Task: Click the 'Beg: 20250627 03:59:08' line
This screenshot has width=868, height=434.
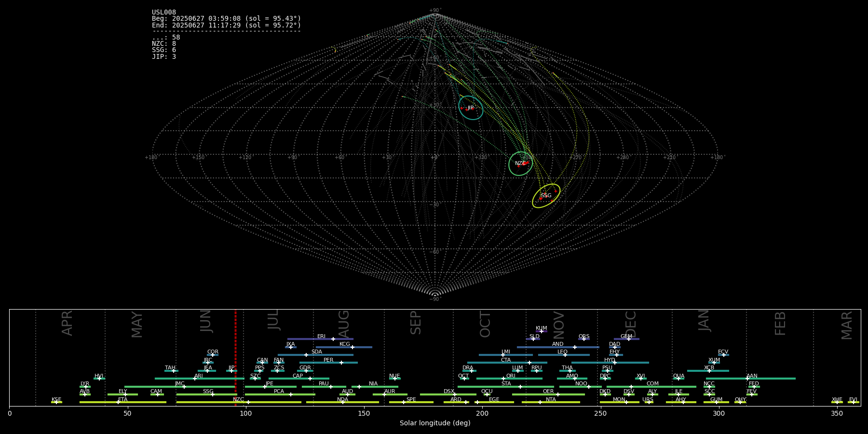Action: pyautogui.click(x=226, y=19)
